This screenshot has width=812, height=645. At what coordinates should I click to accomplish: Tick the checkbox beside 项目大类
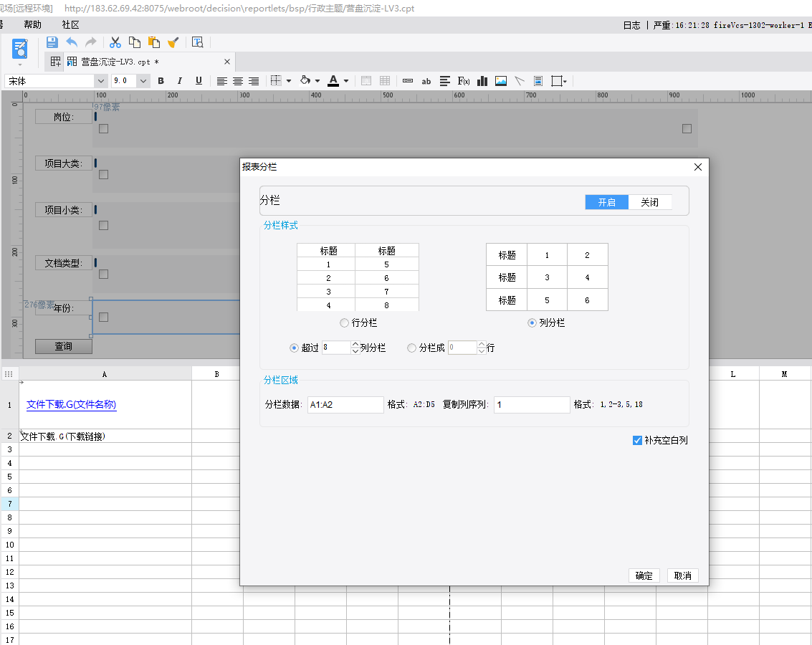[x=104, y=175]
